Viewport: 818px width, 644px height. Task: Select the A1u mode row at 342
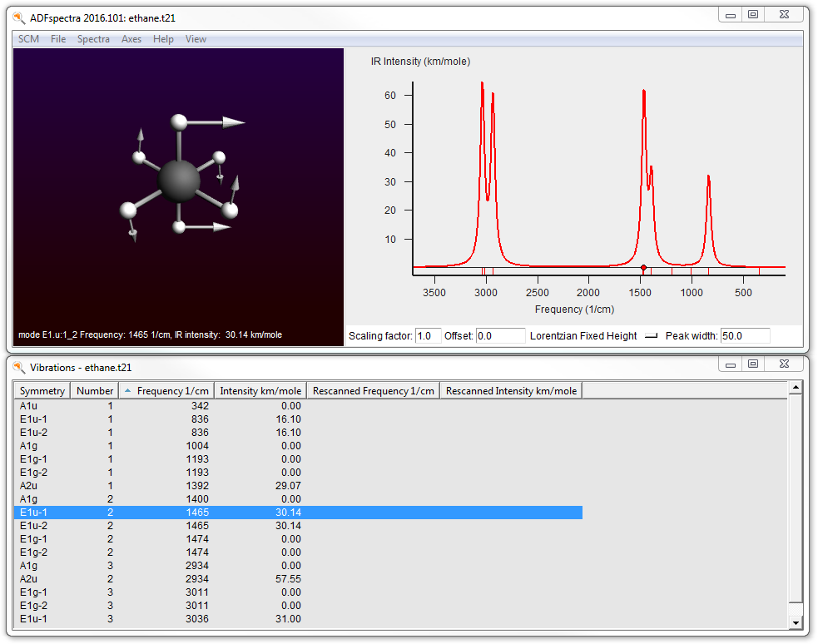(x=298, y=406)
